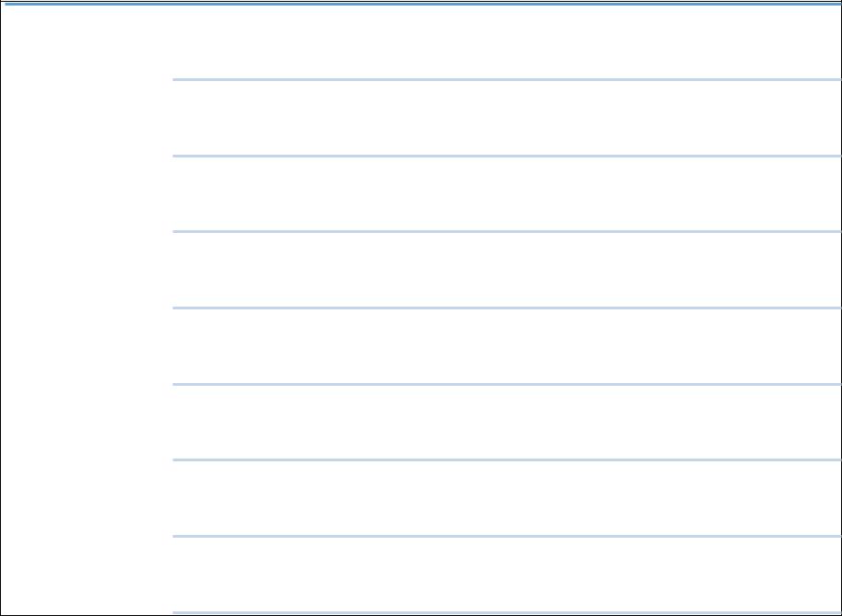This screenshot has height=616, width=842.
Task: Click the sixth light-blue divider line
Action: (x=507, y=459)
